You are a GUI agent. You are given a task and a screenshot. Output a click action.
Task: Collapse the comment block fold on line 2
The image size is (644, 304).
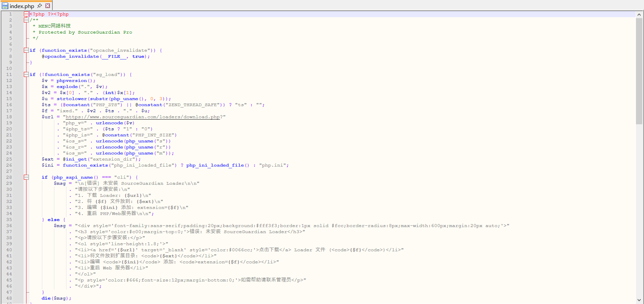pyautogui.click(x=26, y=20)
